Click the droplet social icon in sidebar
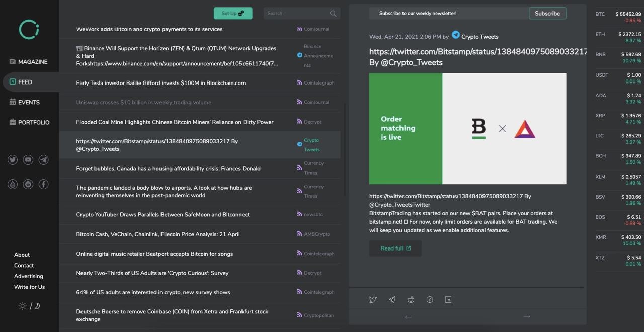The image size is (644, 332). (13, 184)
